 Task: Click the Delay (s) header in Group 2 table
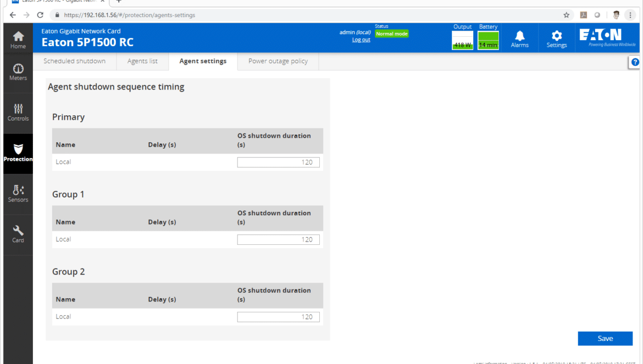162,299
